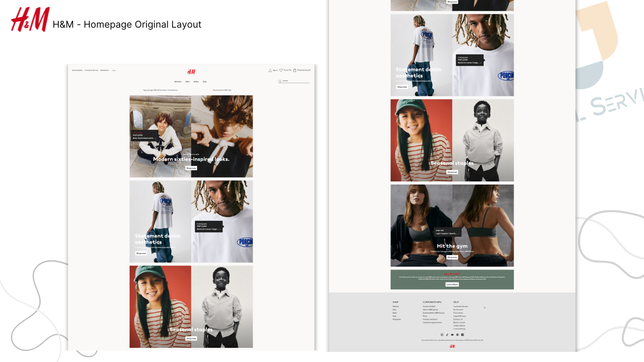This screenshot has width=644, height=362.
Task: Click Shop now under Seasonal staples on the footer page
Action: (x=452, y=172)
